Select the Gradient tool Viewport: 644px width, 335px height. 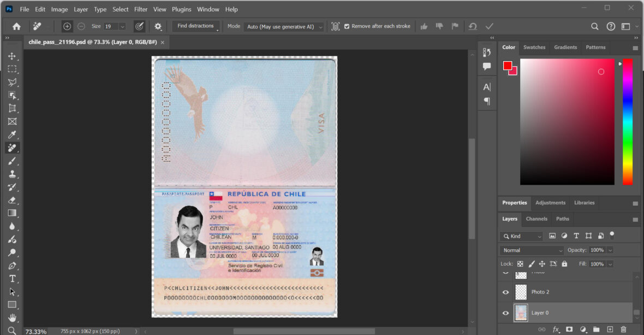[x=12, y=213]
